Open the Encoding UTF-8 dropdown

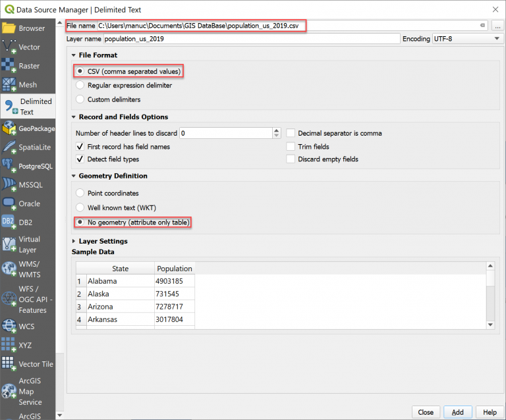tap(466, 39)
